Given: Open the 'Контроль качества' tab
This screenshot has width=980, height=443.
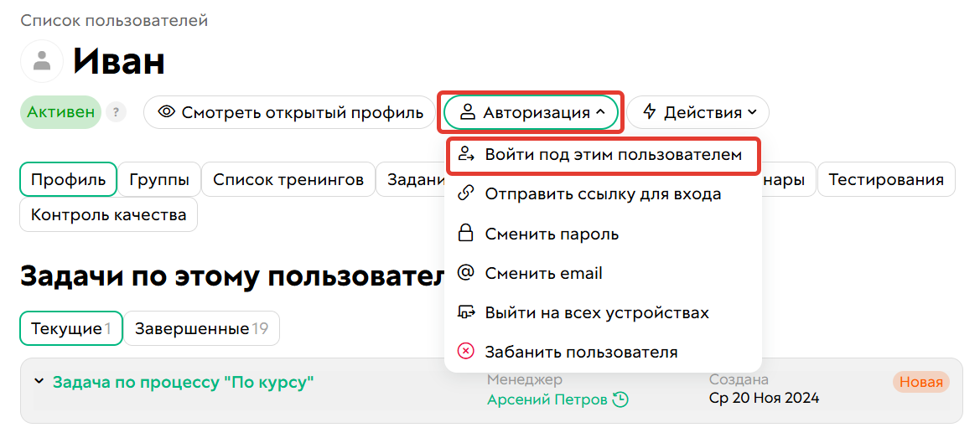Looking at the screenshot, I should point(109,214).
